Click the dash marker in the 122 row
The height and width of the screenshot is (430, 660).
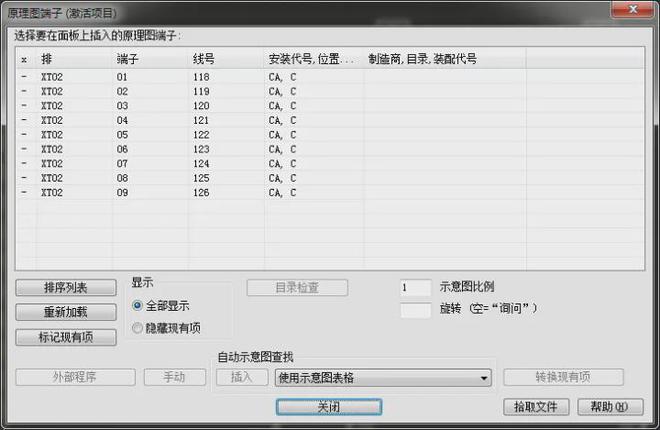pos(24,134)
